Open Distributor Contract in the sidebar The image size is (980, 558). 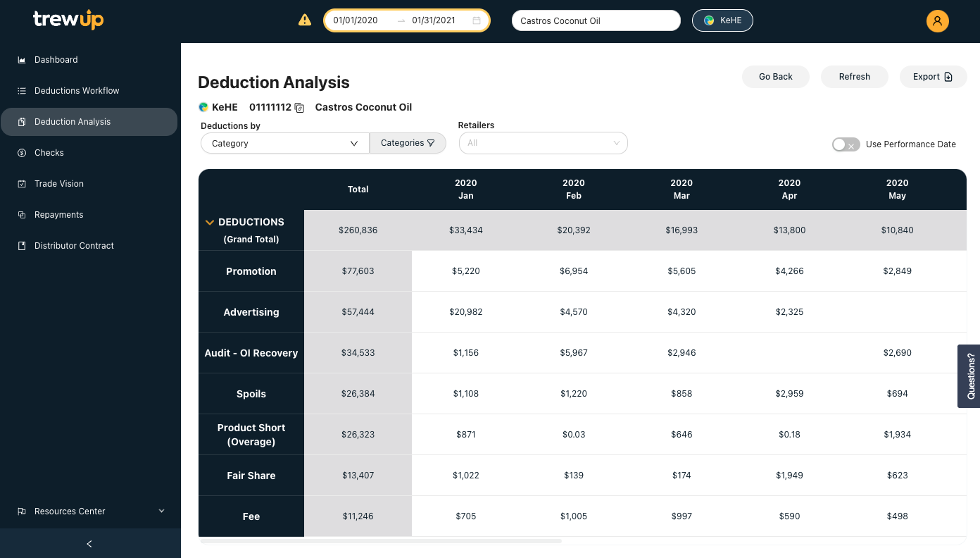click(89, 246)
